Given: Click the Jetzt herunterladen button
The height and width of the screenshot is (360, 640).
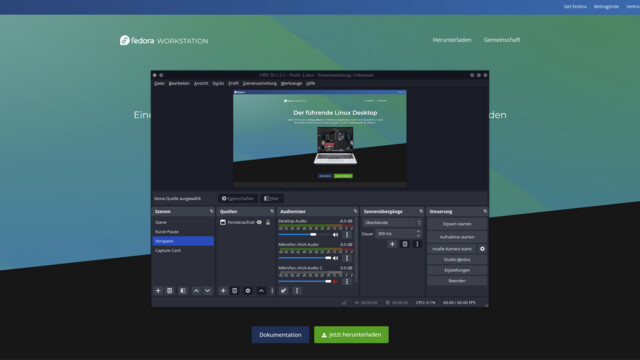Looking at the screenshot, I should pos(351,335).
